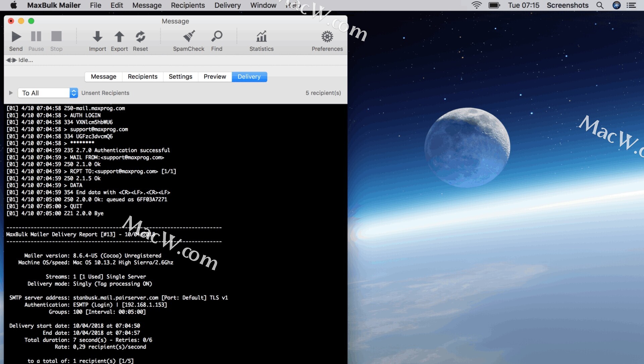Open the Delivery menu in the menu bar
Image resolution: width=644 pixels, height=364 pixels.
[227, 5]
